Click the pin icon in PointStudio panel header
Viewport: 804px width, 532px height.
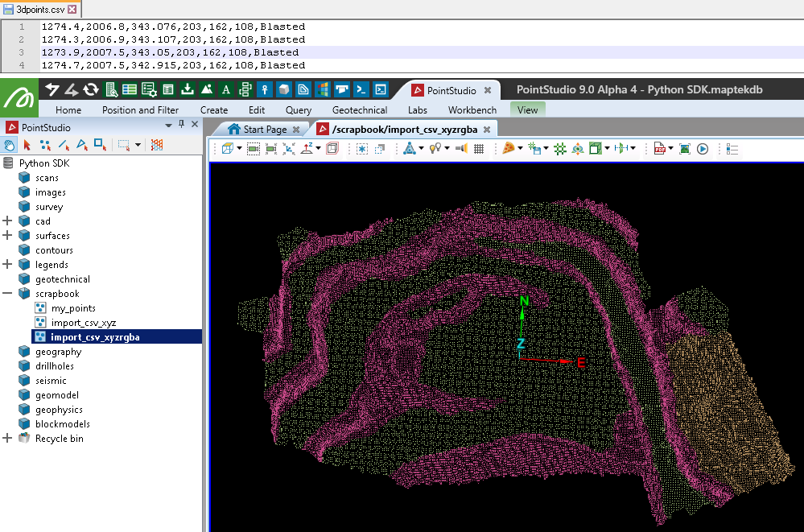[x=181, y=124]
